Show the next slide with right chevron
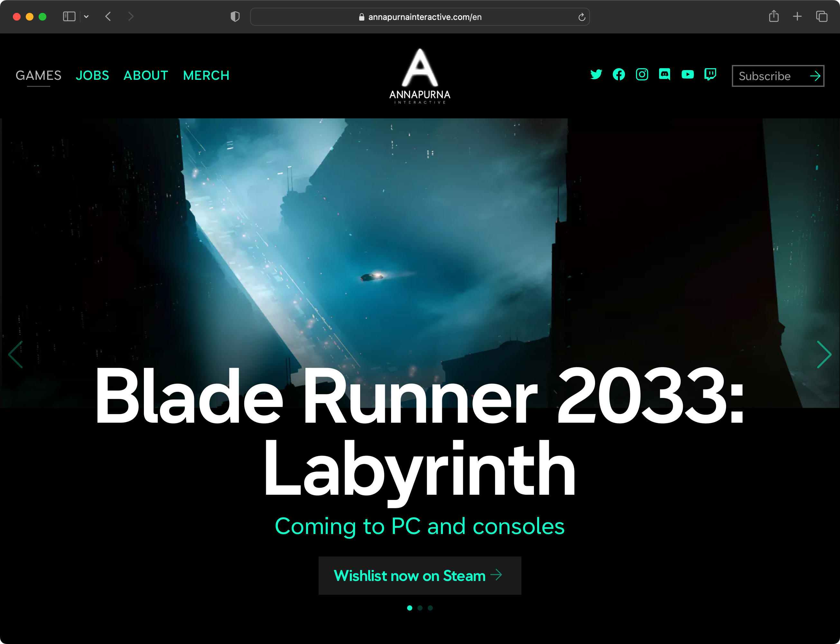 click(x=824, y=354)
